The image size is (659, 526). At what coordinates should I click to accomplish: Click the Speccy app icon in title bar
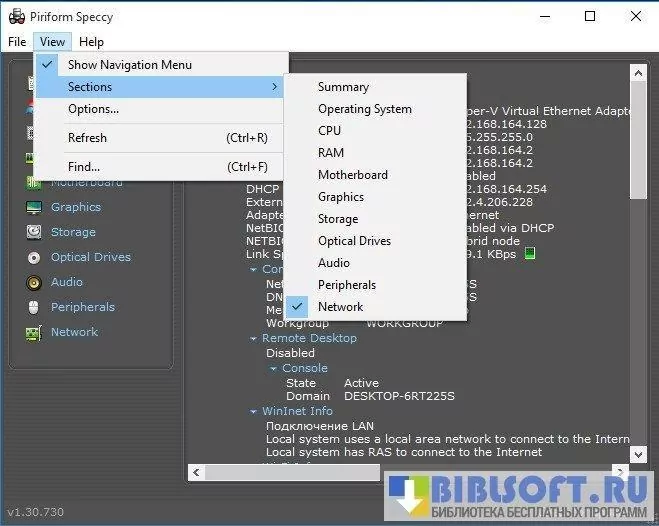point(17,16)
